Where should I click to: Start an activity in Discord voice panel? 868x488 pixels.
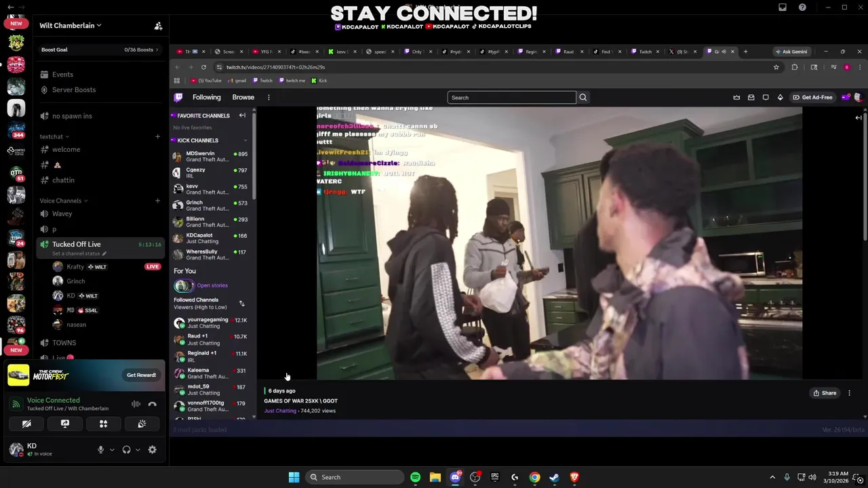(104, 424)
